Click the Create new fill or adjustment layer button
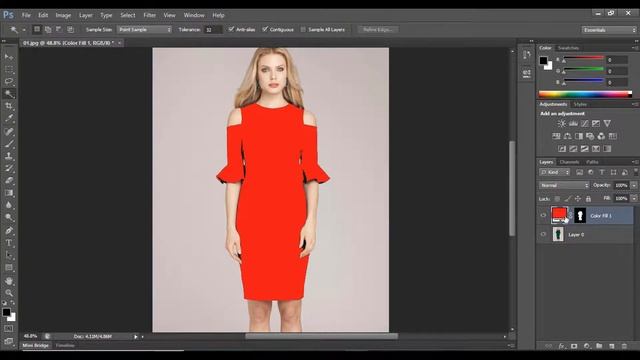640x360 pixels. coord(587,346)
